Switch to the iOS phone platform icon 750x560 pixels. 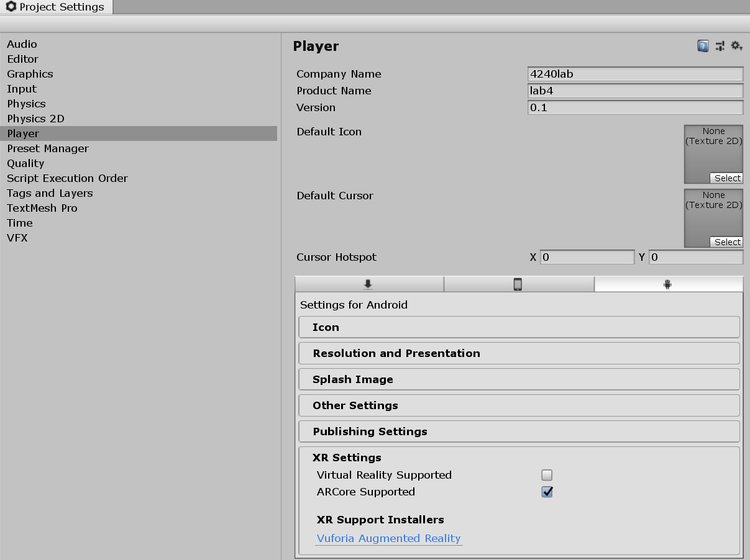(x=519, y=284)
